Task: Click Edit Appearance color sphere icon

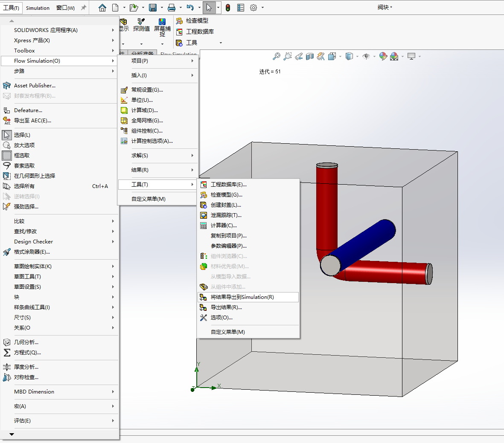Action: coord(383,57)
